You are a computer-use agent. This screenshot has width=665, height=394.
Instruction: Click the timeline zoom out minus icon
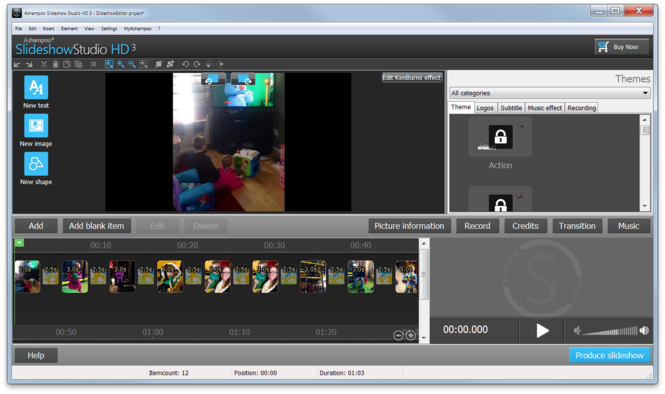click(398, 335)
